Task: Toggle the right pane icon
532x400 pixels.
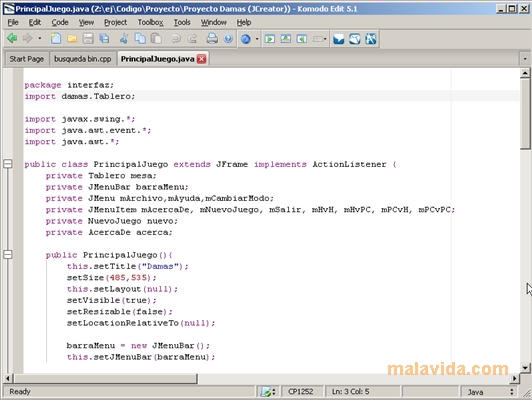Action: point(371,39)
